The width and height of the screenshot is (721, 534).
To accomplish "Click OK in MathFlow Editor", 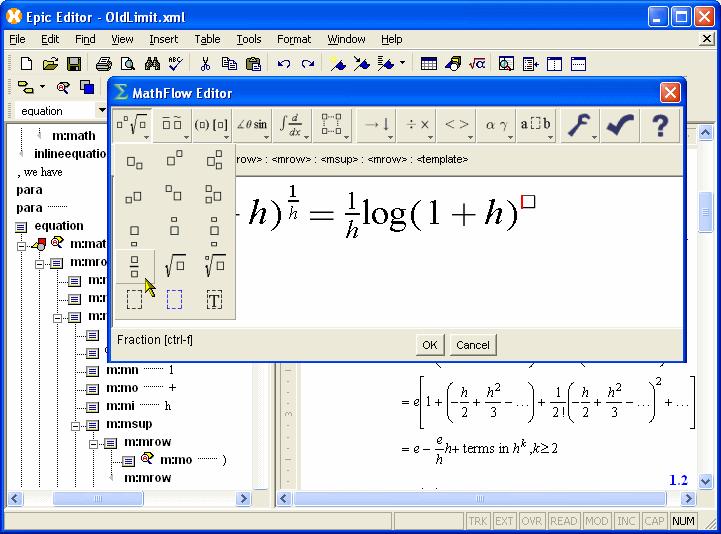I will click(429, 345).
